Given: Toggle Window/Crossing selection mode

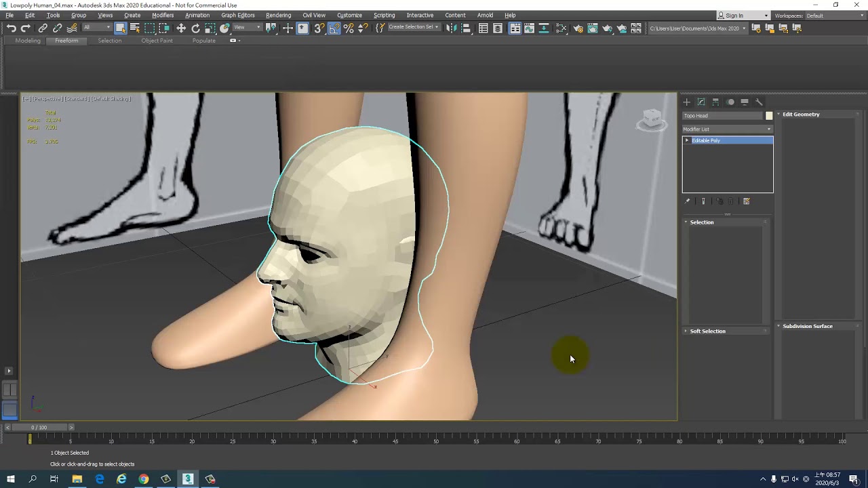Looking at the screenshot, I should point(164,28).
